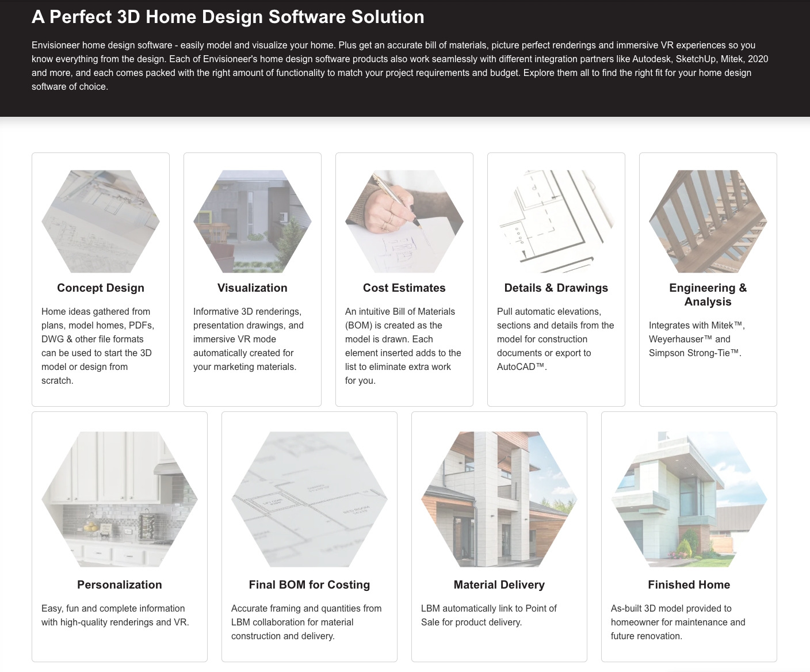Select the Finished Home card title
The width and height of the screenshot is (810, 672).
point(689,585)
